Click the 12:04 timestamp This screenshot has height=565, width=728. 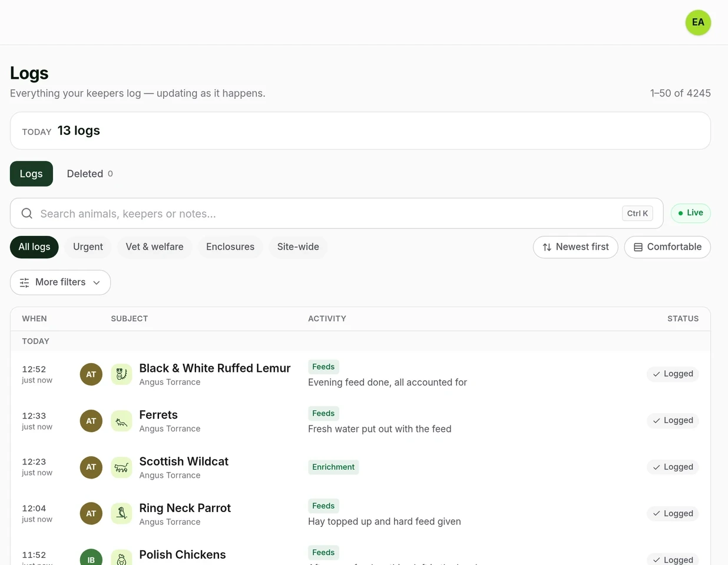(34, 508)
